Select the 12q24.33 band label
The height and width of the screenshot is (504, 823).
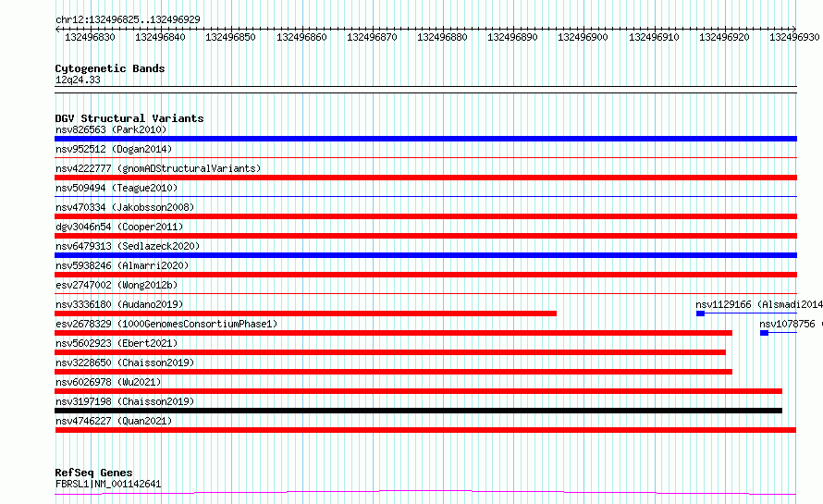(x=78, y=80)
